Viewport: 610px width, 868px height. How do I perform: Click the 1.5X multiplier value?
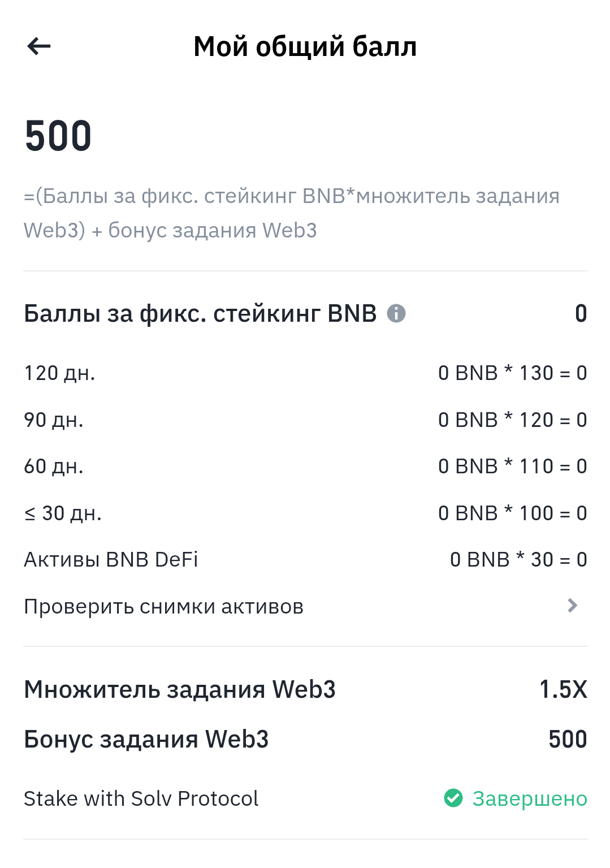click(563, 689)
